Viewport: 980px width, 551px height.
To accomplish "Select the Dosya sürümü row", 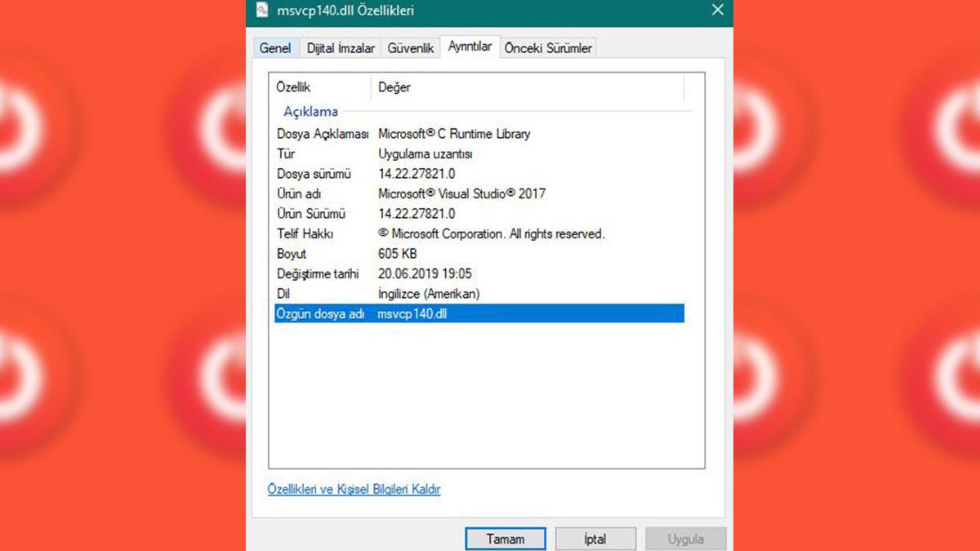I will point(408,174).
